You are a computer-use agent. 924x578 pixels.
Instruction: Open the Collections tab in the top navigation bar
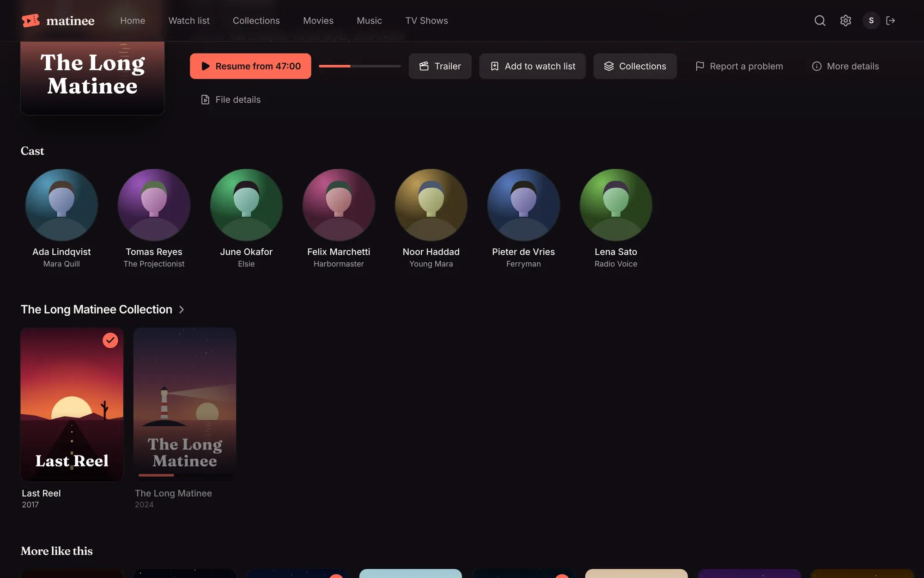tap(256, 20)
